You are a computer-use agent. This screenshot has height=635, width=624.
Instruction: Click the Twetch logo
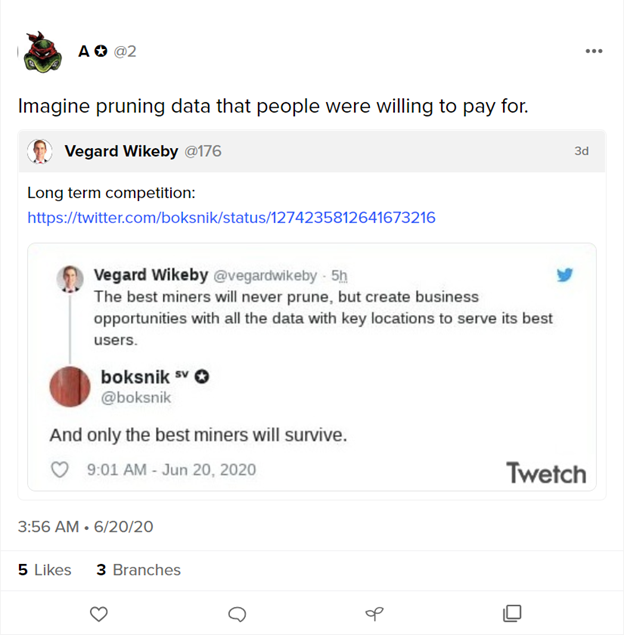[545, 472]
